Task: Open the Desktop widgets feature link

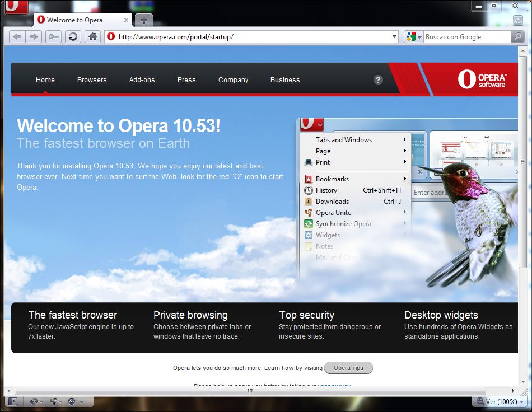Action: pos(441,315)
